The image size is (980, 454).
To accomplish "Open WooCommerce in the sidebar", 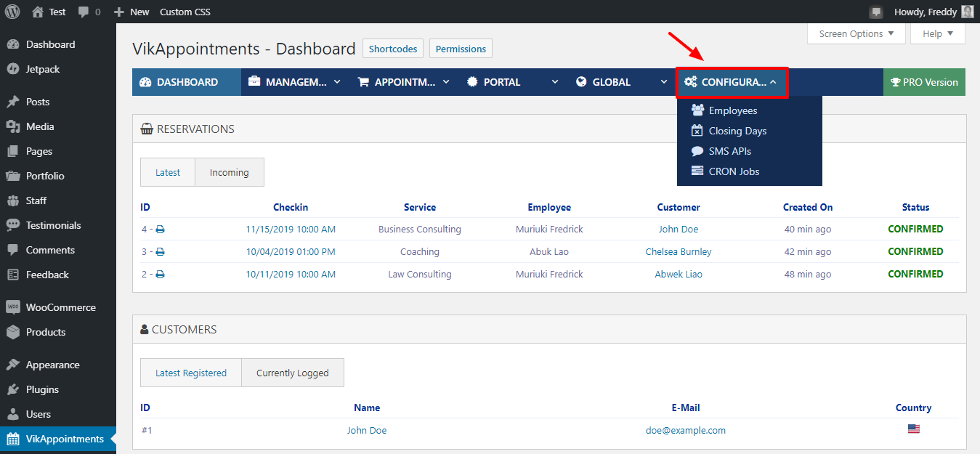I will 60,307.
